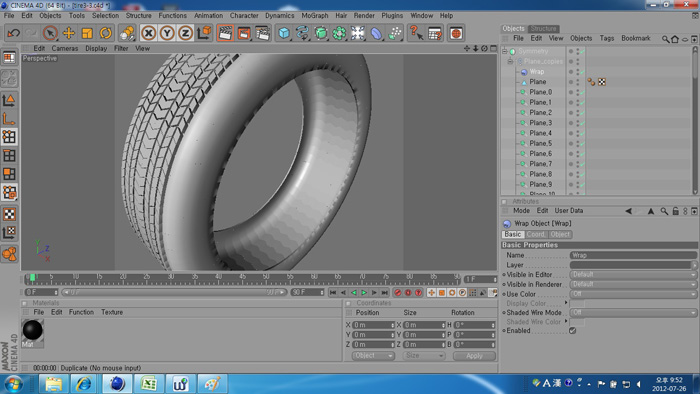The width and height of the screenshot is (700, 394).
Task: Add a Cube primitive object
Action: click(x=284, y=33)
